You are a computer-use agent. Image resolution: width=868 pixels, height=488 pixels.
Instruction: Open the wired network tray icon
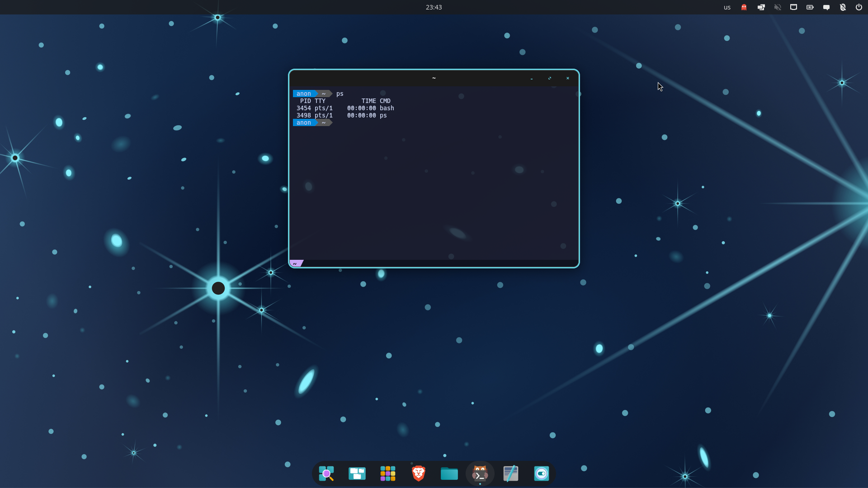coord(793,7)
